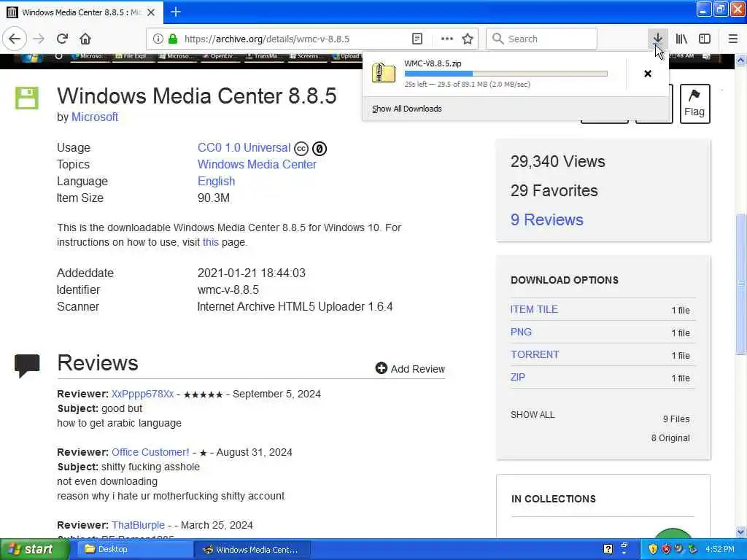Click the zip file icon in downloads panel
The image size is (747, 560).
(x=384, y=74)
